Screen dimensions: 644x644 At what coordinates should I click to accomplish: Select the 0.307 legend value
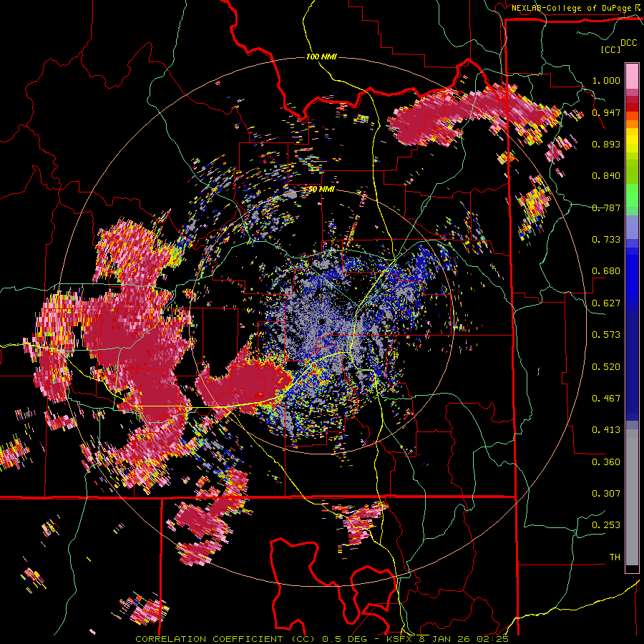(x=606, y=494)
